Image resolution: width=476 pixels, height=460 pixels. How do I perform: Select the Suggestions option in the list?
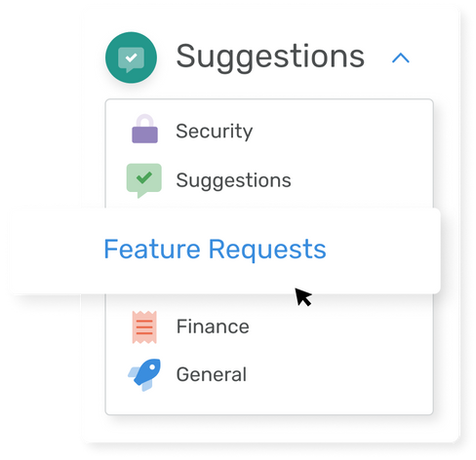[x=233, y=180]
